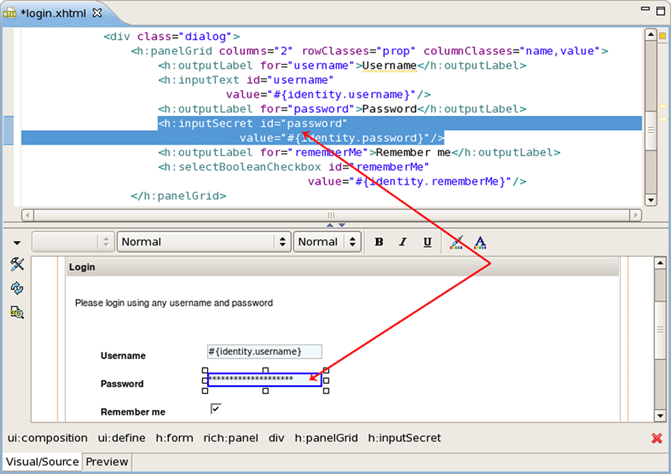Open the background color picker icon
671x474 pixels.
click(x=457, y=242)
